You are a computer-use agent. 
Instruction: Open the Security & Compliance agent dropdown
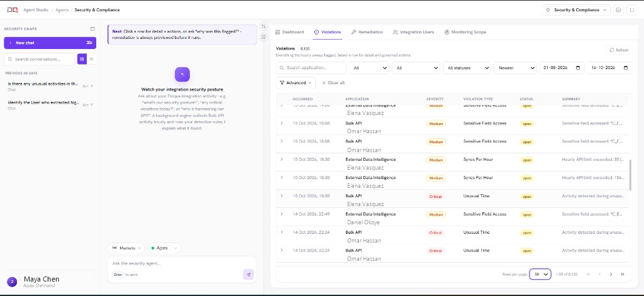pos(576,10)
